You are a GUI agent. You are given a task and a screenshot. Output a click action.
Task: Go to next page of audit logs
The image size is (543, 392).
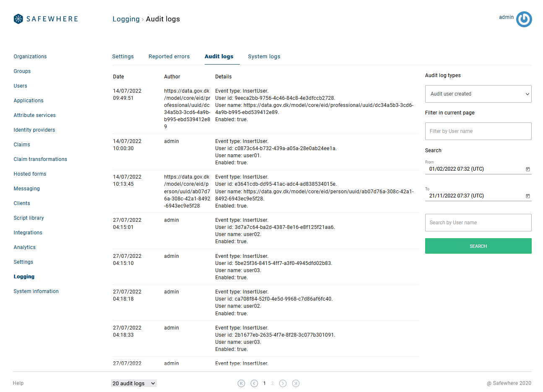tap(283, 383)
